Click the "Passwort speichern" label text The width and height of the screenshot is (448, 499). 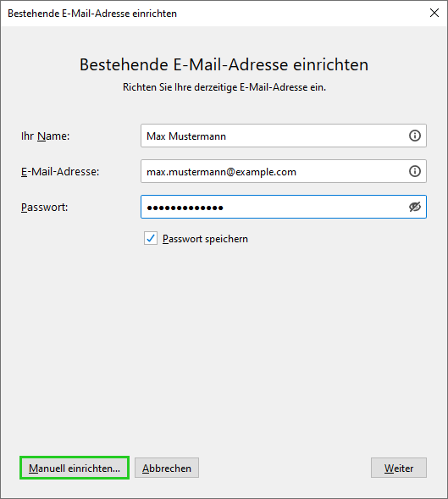[x=205, y=239]
